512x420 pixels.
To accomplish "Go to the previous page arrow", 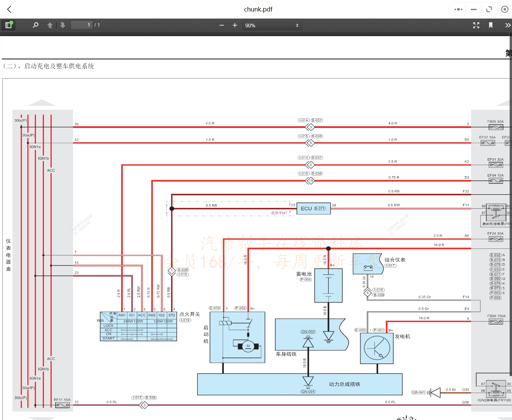I will (x=50, y=25).
